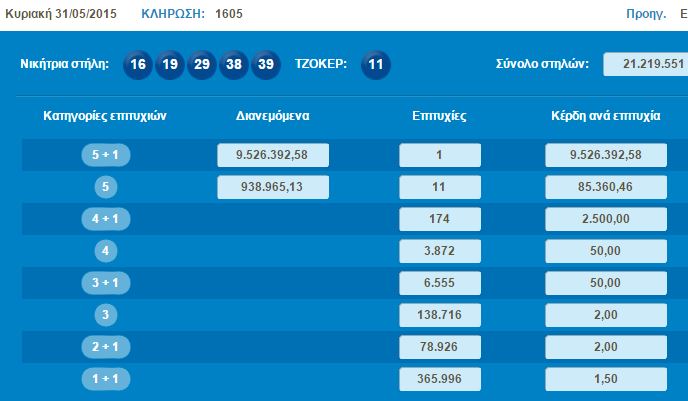Select the 9.526.392,58 value under Διανεμόμενα
688x401 pixels.
tap(273, 155)
